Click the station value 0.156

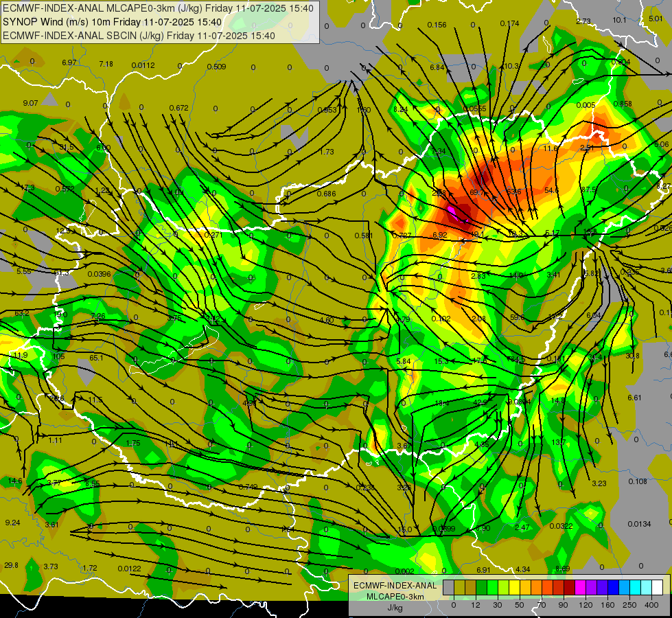coord(437,25)
